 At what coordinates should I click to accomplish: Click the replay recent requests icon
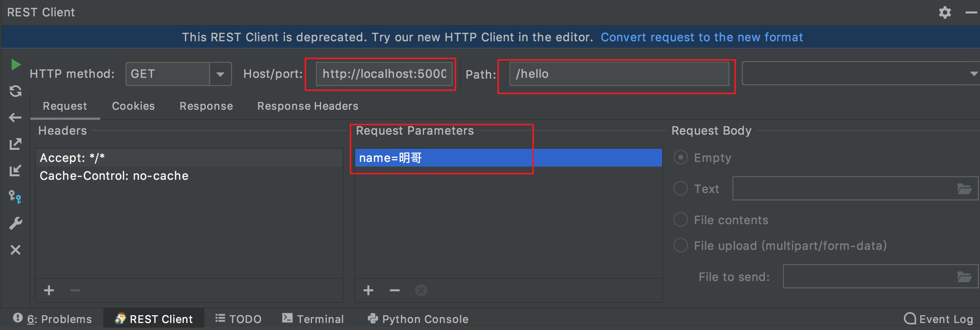click(x=16, y=91)
